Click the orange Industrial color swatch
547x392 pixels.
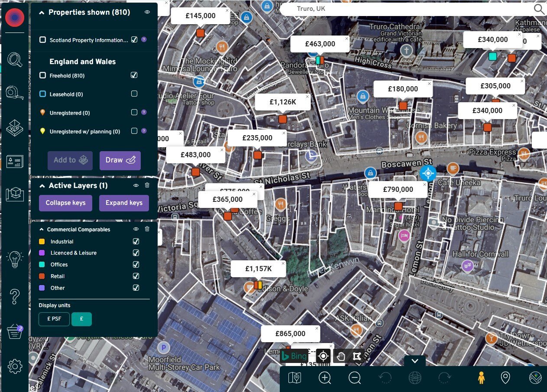[x=42, y=241]
